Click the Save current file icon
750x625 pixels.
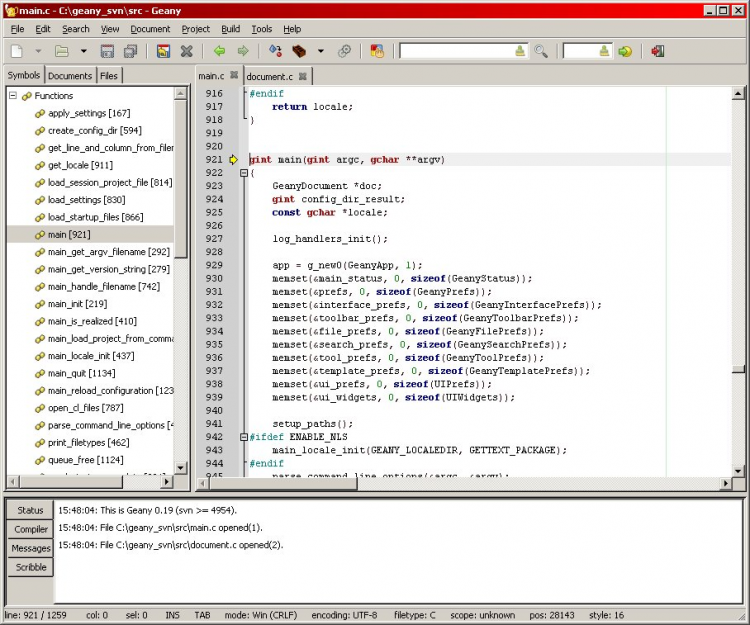tap(107, 51)
